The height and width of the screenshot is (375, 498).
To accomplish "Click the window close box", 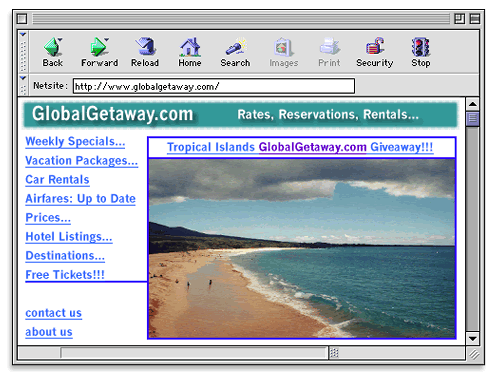I will 22,19.
